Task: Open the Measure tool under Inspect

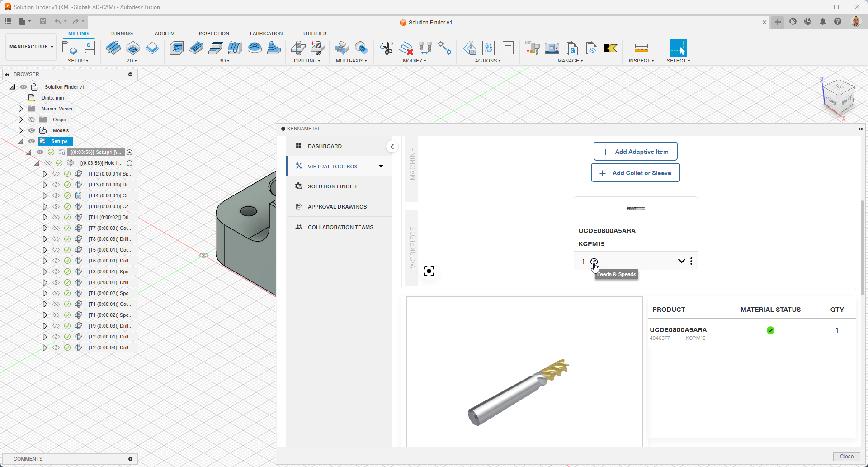Action: [x=641, y=48]
